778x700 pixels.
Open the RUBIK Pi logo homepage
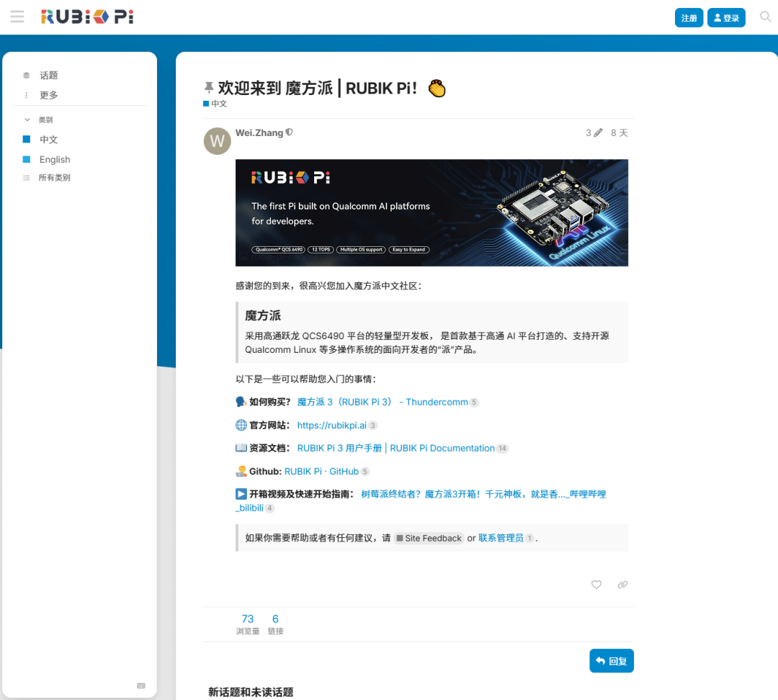pyautogui.click(x=87, y=17)
